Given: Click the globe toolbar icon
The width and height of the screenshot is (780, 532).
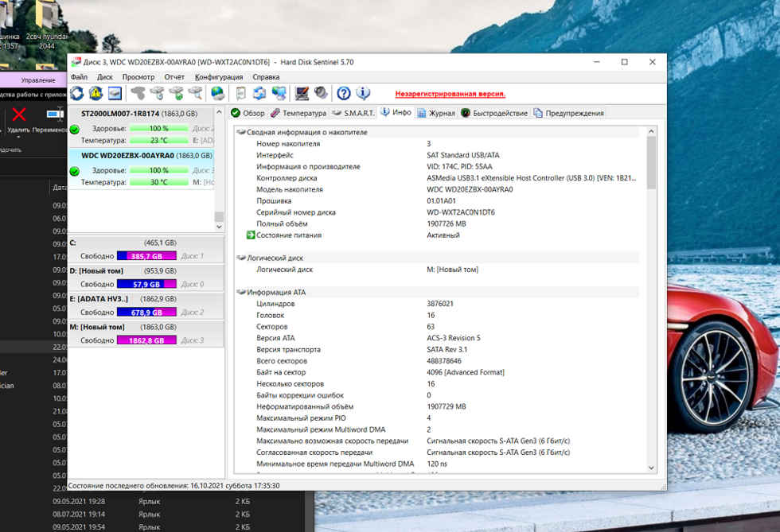Looking at the screenshot, I should pyautogui.click(x=217, y=94).
